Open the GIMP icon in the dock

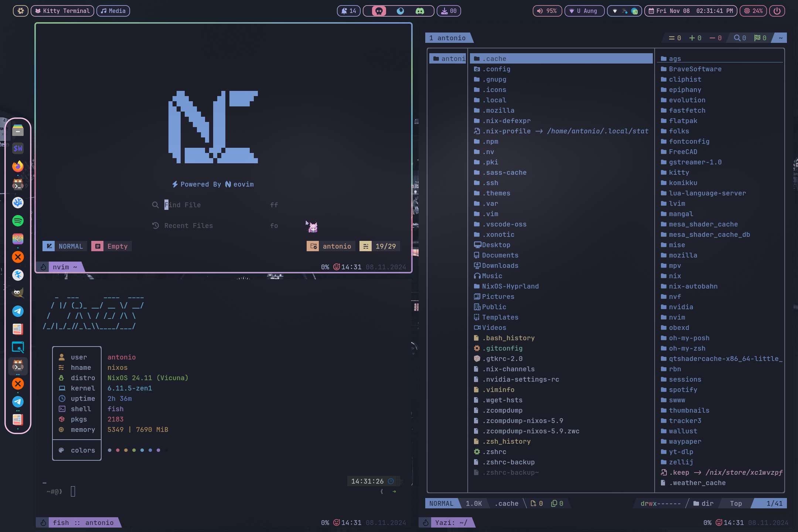tap(18, 293)
